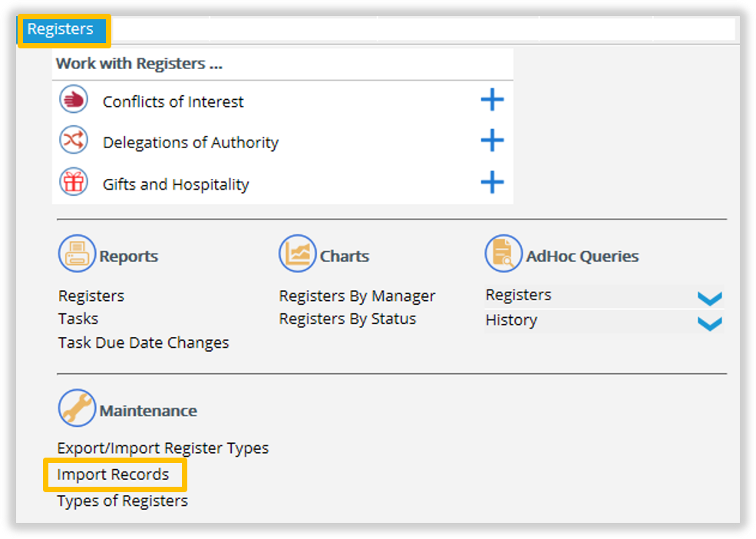Screen dimensions: 756x539
Task: Select Import Records under Maintenance
Action: pos(114,475)
